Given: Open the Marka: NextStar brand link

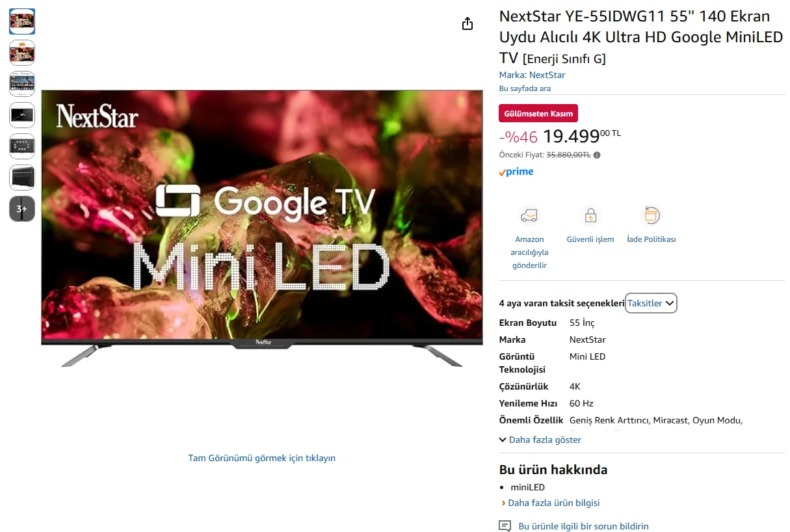Looking at the screenshot, I should point(532,75).
